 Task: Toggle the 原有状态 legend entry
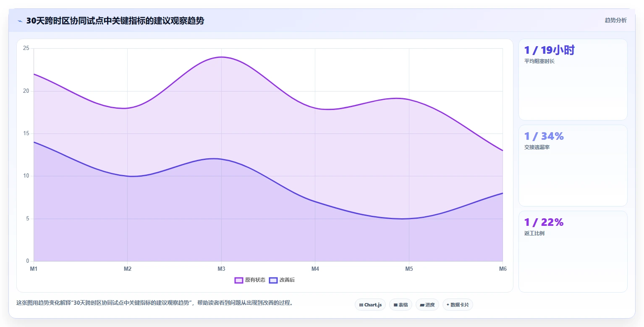click(250, 280)
